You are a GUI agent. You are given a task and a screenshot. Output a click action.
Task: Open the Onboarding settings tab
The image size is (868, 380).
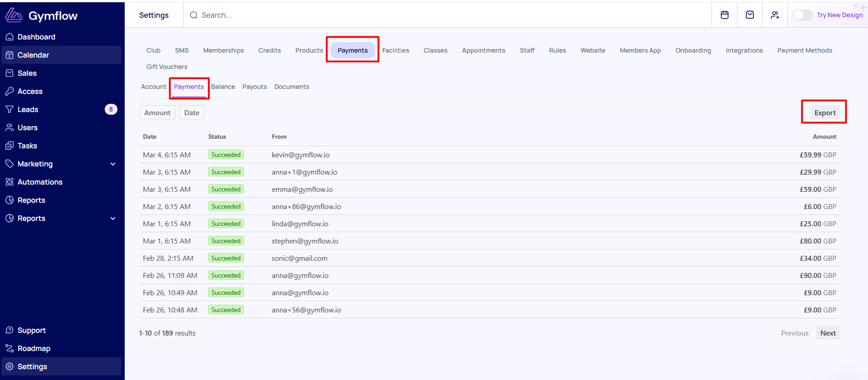[x=693, y=50]
